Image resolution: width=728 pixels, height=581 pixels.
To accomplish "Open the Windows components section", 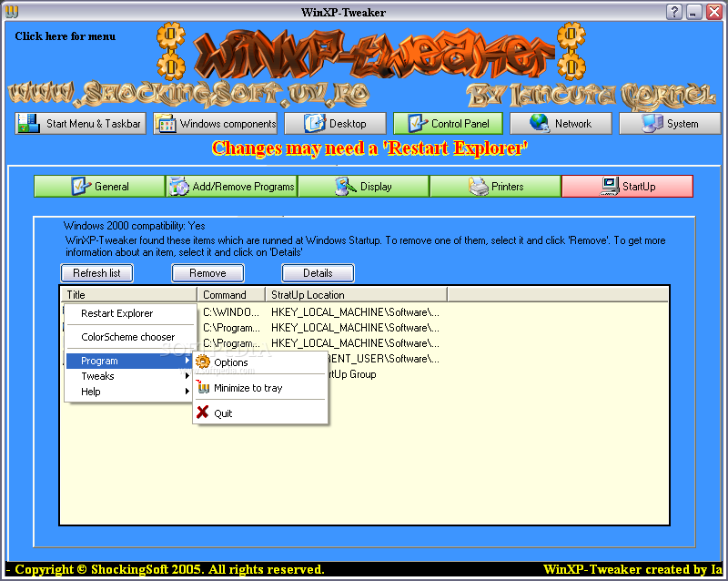I will point(216,124).
